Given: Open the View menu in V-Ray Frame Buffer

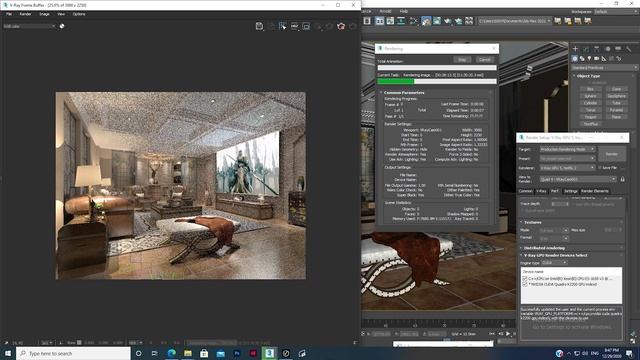Looking at the screenshot, I should click(61, 14).
